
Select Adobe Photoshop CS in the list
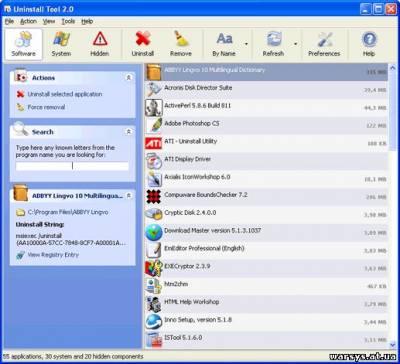(x=267, y=125)
